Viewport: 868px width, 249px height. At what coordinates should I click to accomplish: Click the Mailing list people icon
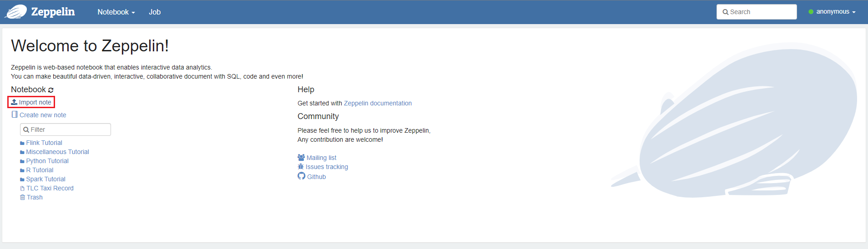click(x=301, y=158)
